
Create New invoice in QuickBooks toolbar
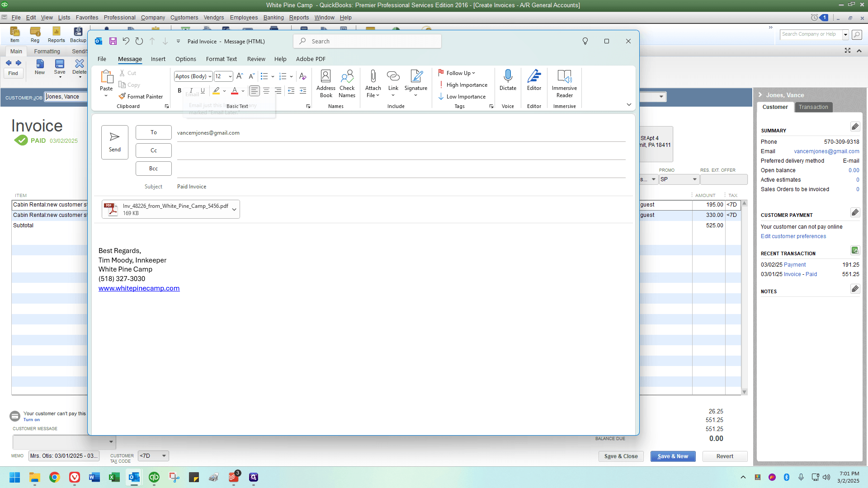coord(40,67)
